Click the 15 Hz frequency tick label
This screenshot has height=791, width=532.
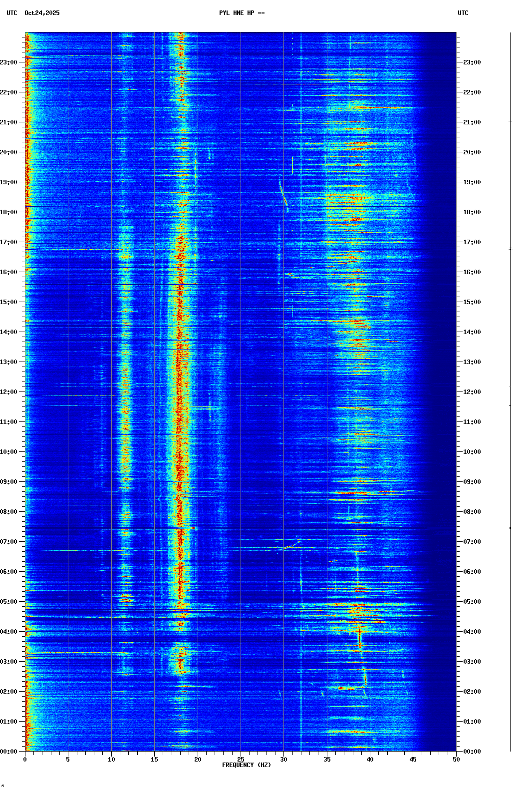click(154, 760)
